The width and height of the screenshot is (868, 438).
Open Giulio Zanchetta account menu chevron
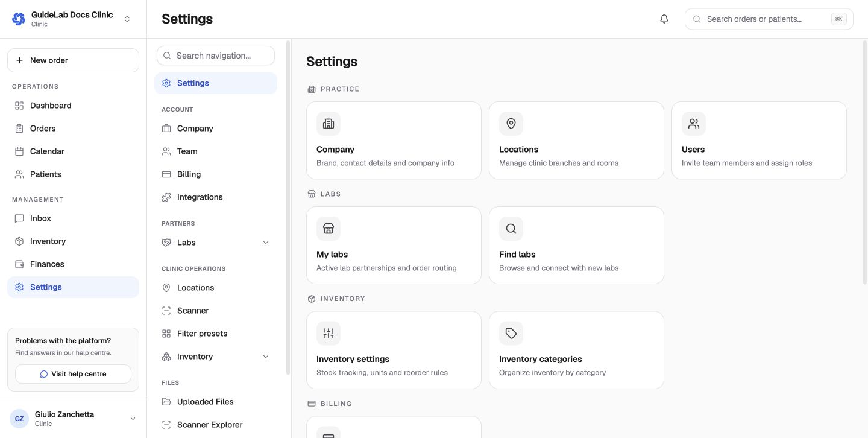133,419
